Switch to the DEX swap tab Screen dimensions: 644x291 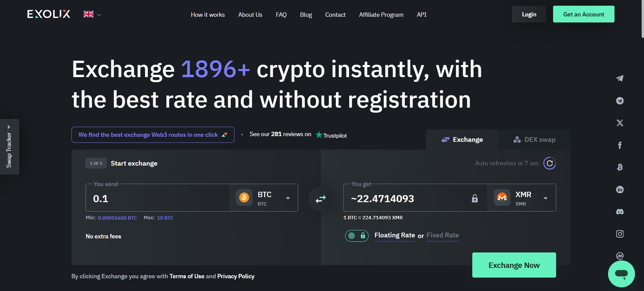(534, 139)
